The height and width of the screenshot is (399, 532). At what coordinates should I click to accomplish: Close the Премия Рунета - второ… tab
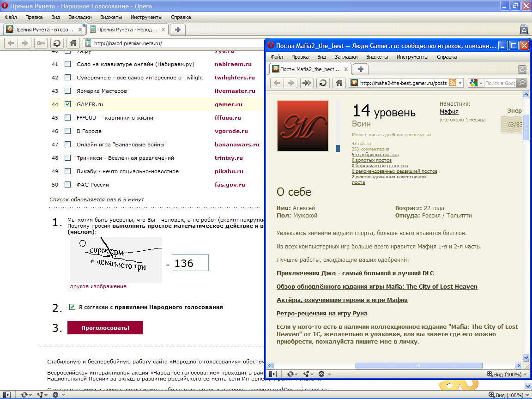(x=80, y=30)
